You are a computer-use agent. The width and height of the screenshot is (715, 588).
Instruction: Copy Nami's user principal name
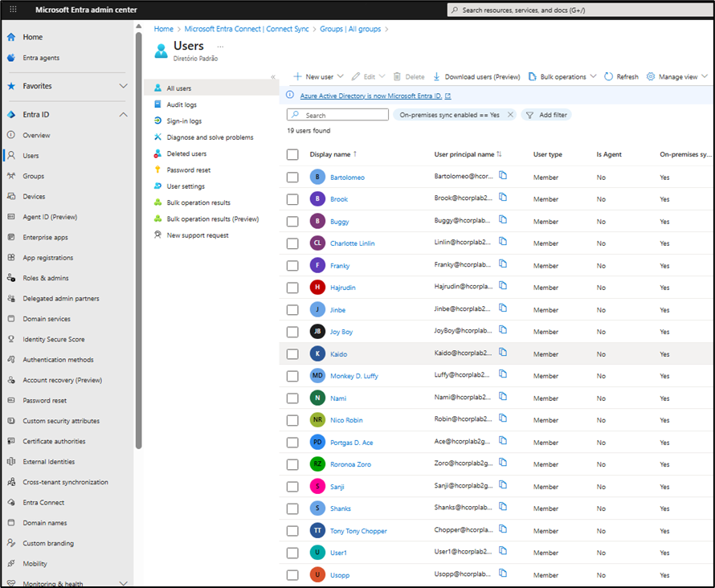pos(503,397)
